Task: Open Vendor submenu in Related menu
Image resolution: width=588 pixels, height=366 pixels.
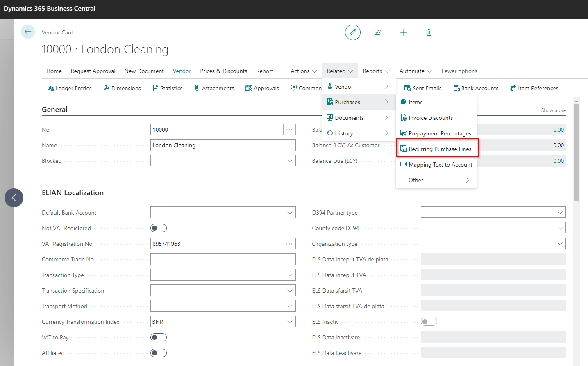Action: [x=359, y=87]
